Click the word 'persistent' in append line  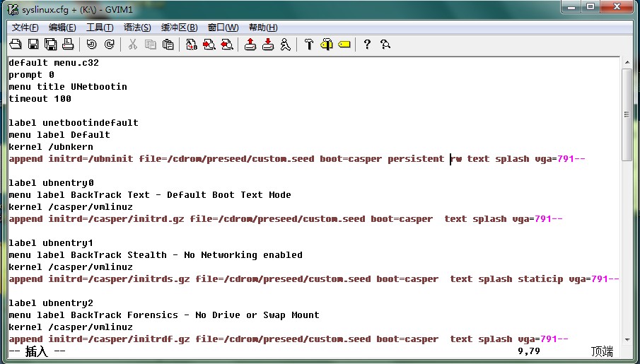coord(416,159)
